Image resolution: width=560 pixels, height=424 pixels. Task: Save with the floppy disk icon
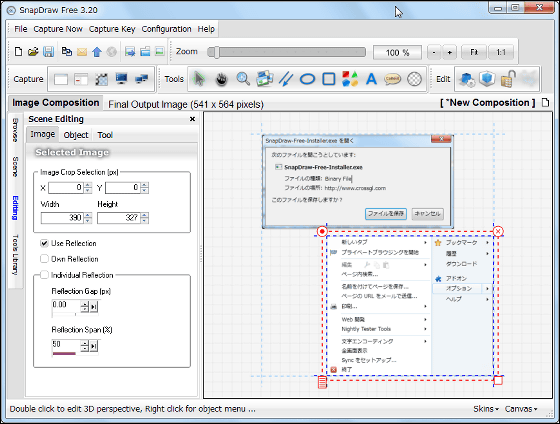click(48, 52)
